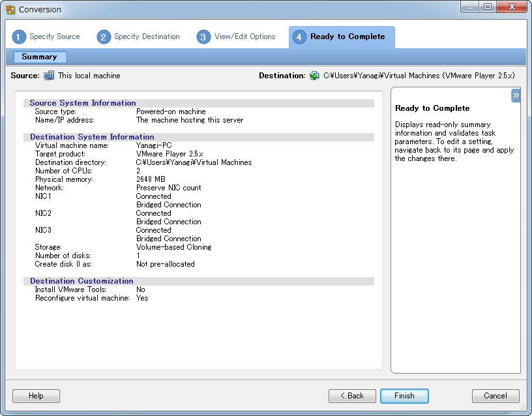
Task: Click the Back button
Action: (x=352, y=396)
